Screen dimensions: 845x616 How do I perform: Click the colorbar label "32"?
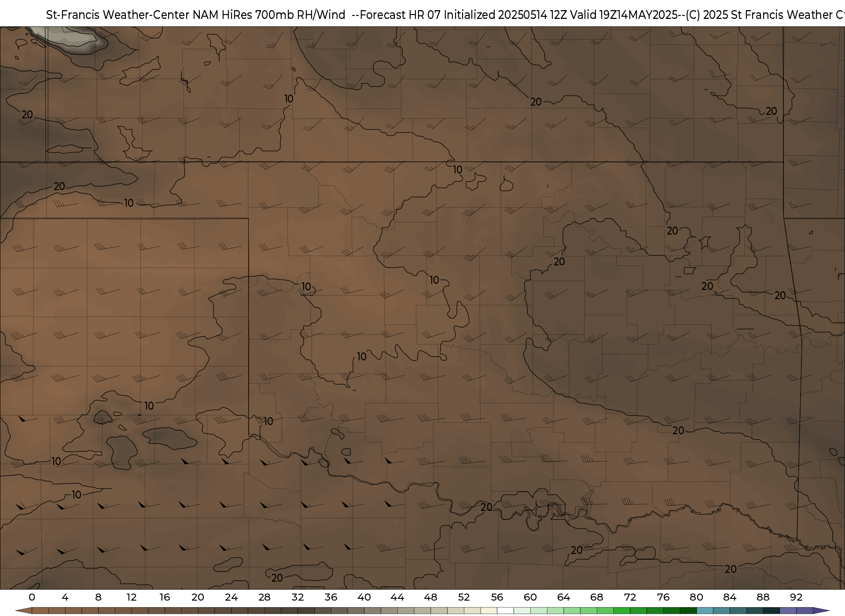(298, 597)
